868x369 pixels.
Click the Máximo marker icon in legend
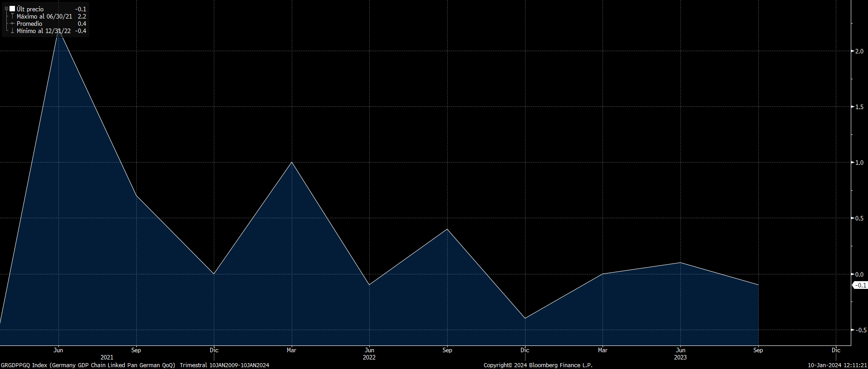coord(12,16)
